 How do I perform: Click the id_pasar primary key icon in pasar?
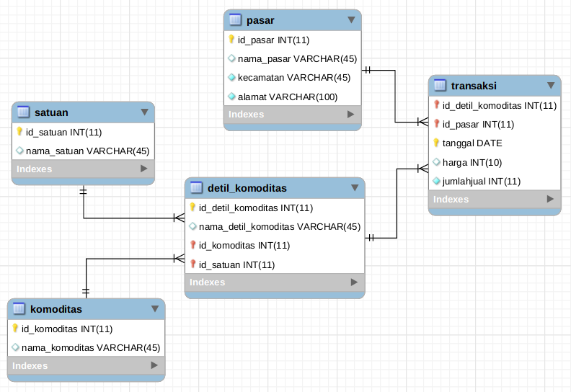[231, 40]
